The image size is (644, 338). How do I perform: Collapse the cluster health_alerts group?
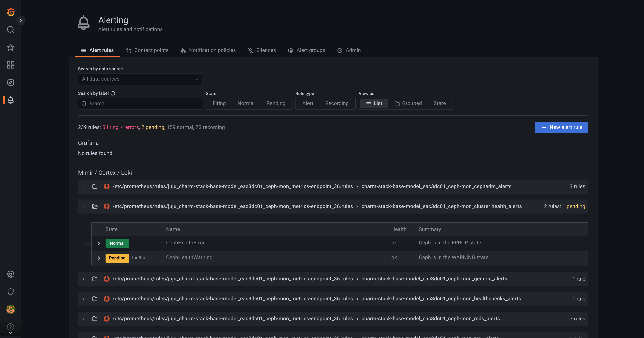click(x=83, y=207)
